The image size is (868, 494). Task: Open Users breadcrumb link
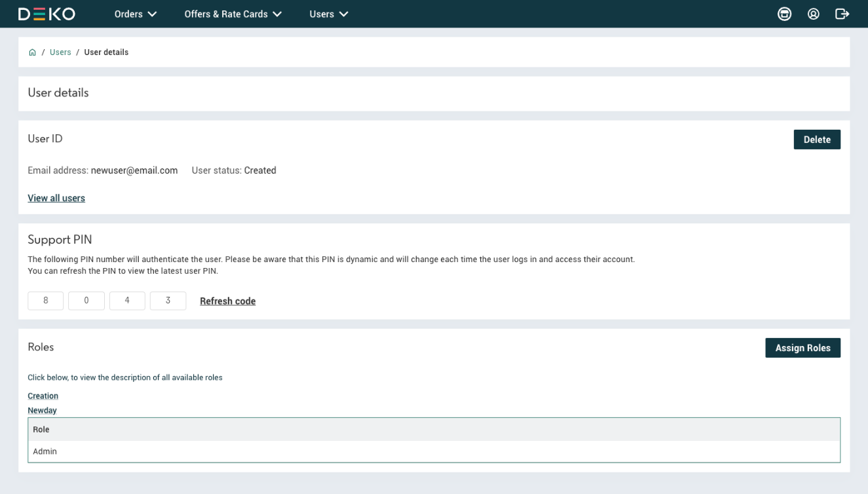[60, 52]
